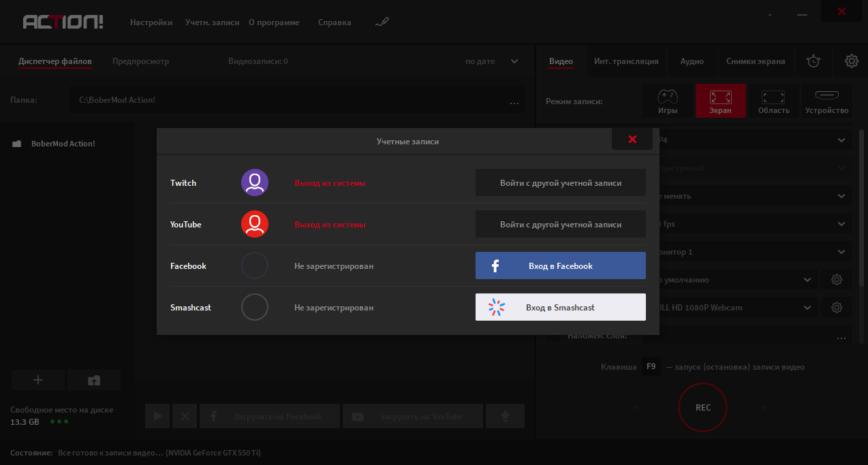Image resolution: width=868 pixels, height=465 pixels.
Task: Open folder browse ellipsis button
Action: [514, 103]
